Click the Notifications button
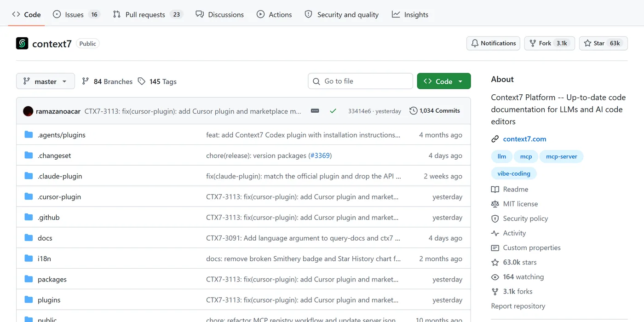 493,43
